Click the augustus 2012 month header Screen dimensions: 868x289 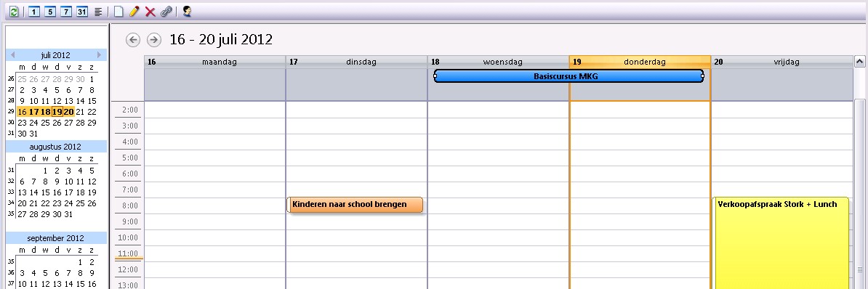tap(55, 147)
